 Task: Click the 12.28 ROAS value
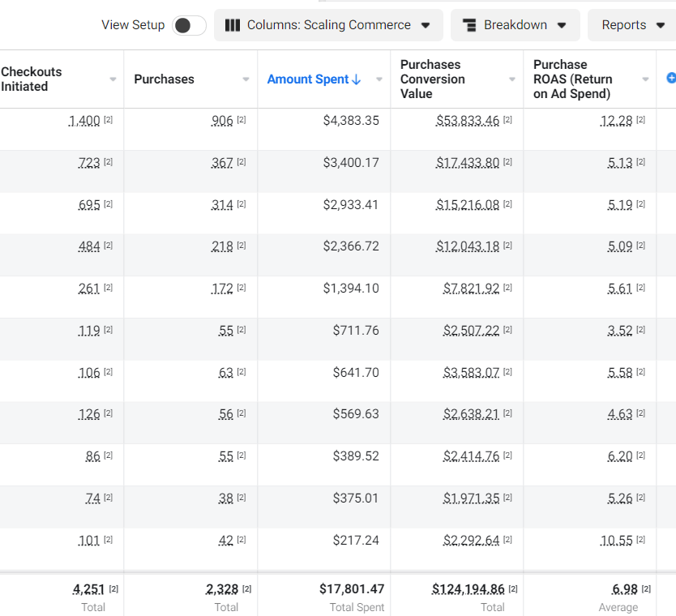click(x=616, y=121)
